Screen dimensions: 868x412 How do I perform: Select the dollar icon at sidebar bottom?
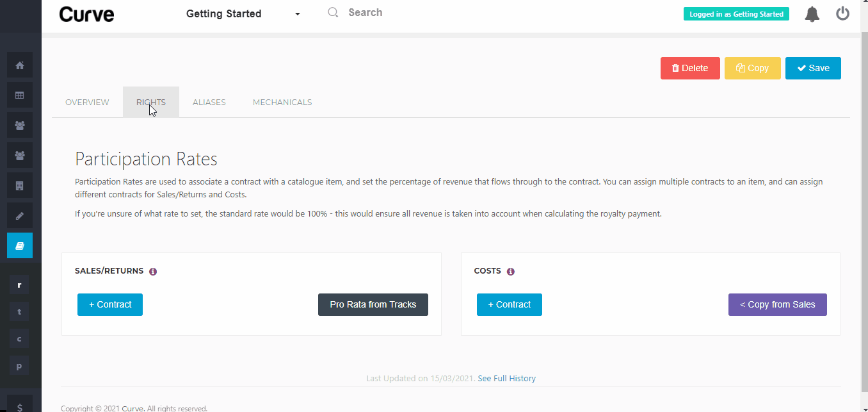point(19,405)
